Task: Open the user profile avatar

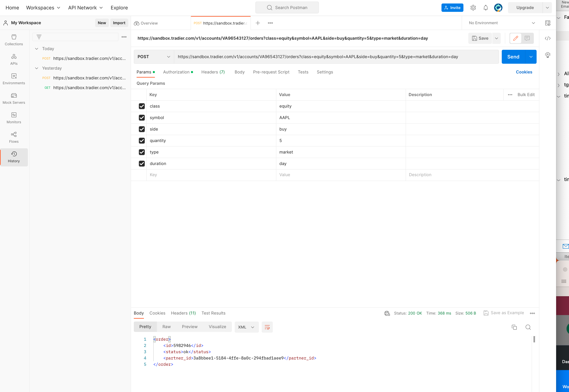Action: pyautogui.click(x=498, y=8)
